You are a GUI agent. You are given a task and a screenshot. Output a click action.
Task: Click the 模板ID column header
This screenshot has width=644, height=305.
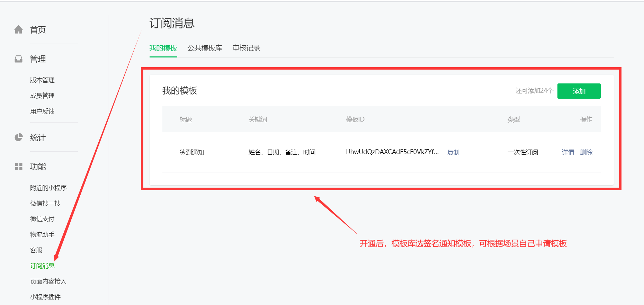click(x=355, y=119)
